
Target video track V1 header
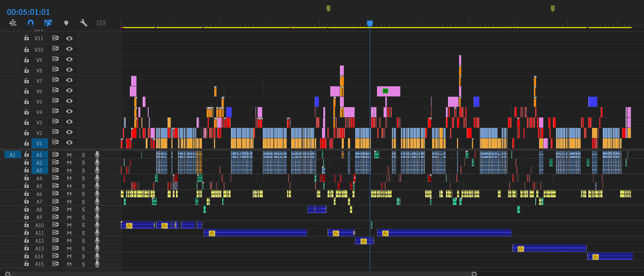point(39,143)
